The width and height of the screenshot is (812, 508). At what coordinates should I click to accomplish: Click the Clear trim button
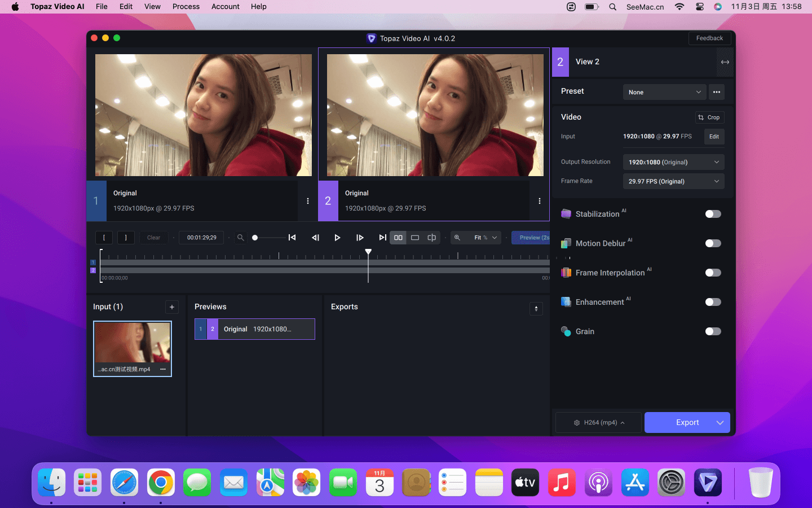153,238
